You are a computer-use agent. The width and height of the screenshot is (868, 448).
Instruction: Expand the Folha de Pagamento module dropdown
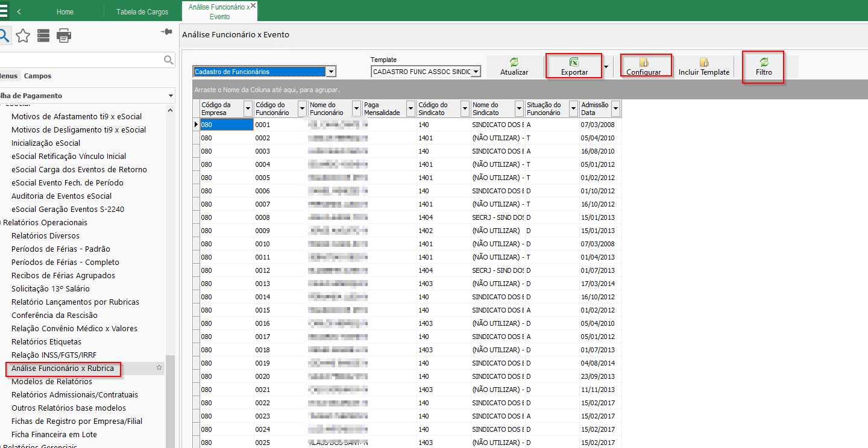(x=171, y=96)
